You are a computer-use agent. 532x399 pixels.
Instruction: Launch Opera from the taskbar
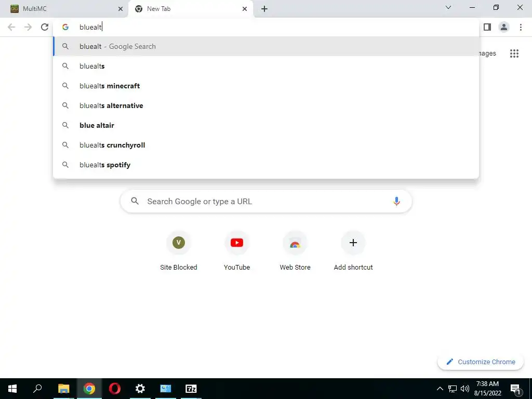[115, 389]
